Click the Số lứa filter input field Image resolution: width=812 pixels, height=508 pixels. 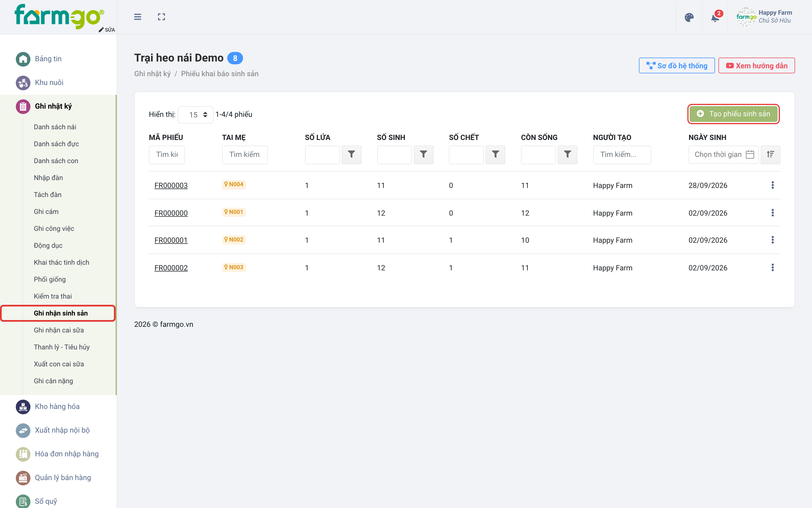coord(323,155)
